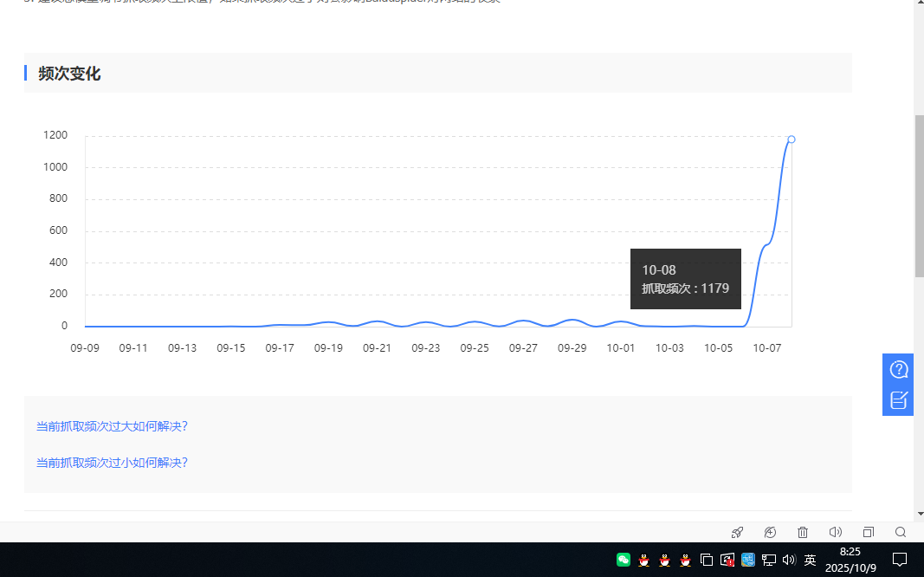
Task: Open link 当前抓取频次过大如何解决？
Action: click(x=112, y=426)
